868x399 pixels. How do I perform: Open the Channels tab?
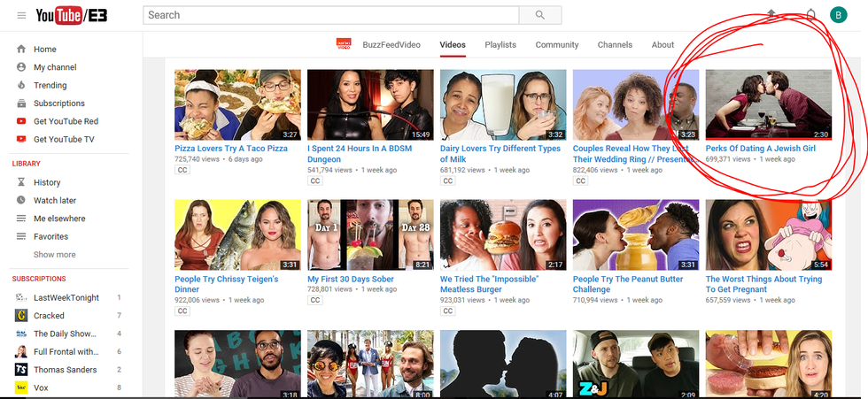pos(615,45)
